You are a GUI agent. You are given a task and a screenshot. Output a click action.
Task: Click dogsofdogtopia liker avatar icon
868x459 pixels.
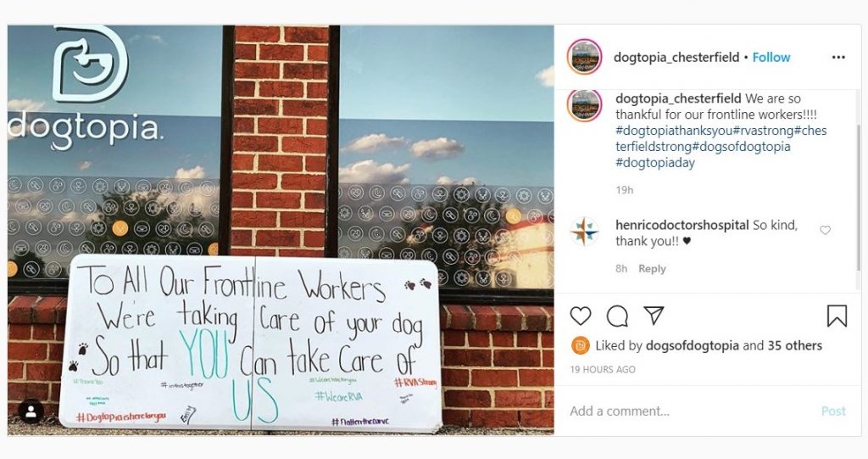[580, 346]
